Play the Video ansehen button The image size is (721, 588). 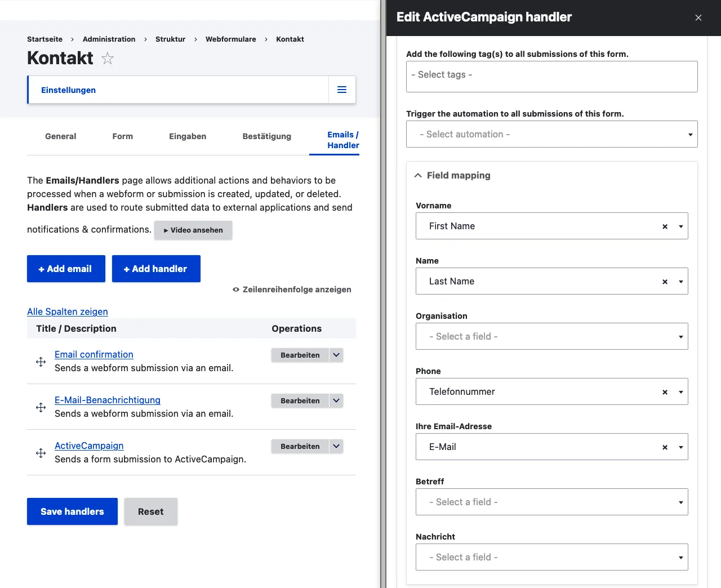point(193,230)
